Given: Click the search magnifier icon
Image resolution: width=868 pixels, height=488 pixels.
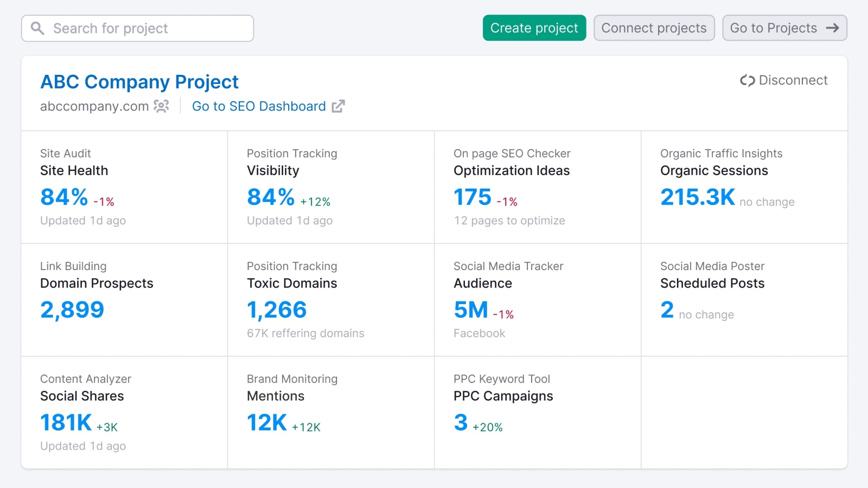Looking at the screenshot, I should [37, 28].
